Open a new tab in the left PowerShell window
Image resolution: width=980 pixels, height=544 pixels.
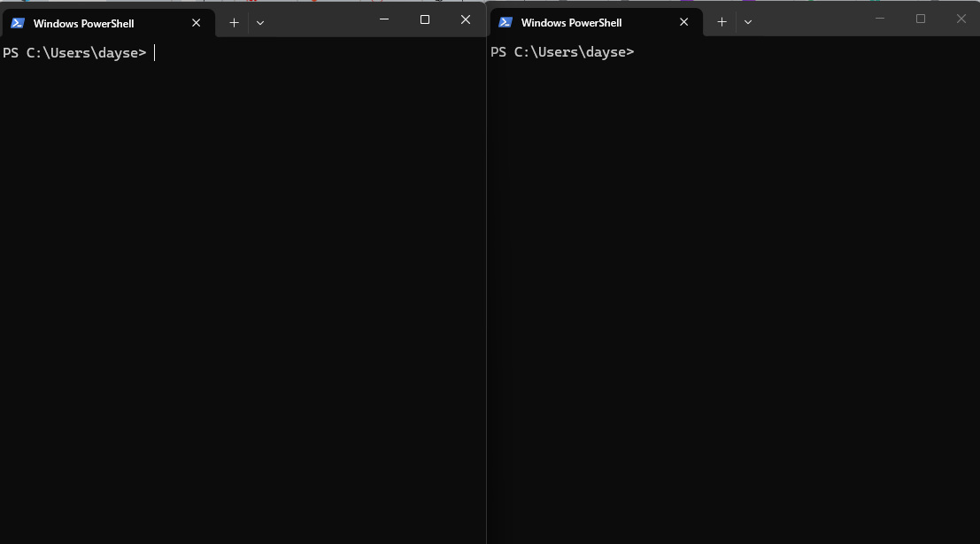pyautogui.click(x=234, y=23)
